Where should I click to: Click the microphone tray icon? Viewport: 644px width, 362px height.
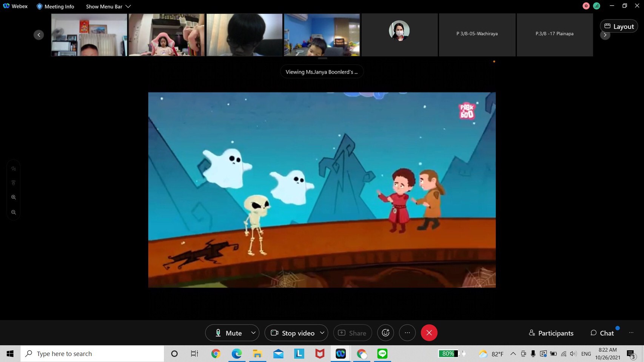click(x=533, y=354)
